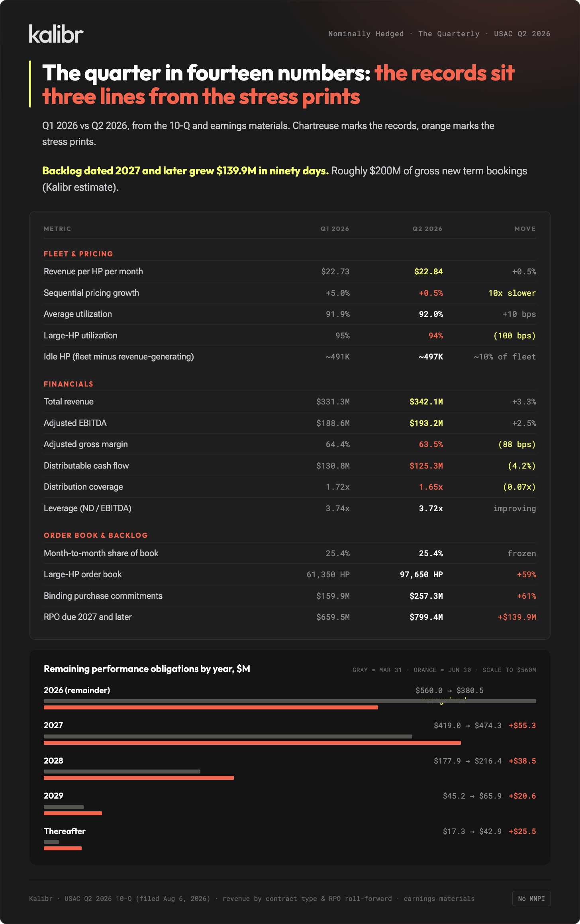Click the Total revenue label
The image size is (580, 924).
[x=69, y=402]
